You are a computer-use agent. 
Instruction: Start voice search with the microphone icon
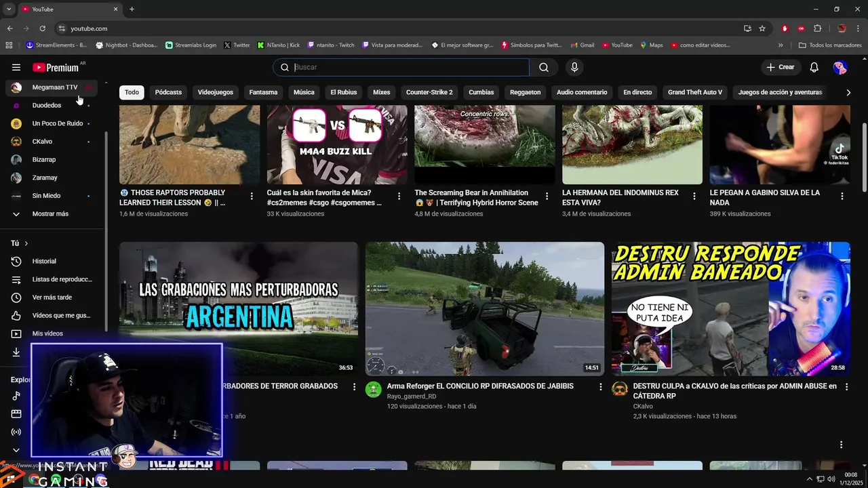tap(574, 67)
